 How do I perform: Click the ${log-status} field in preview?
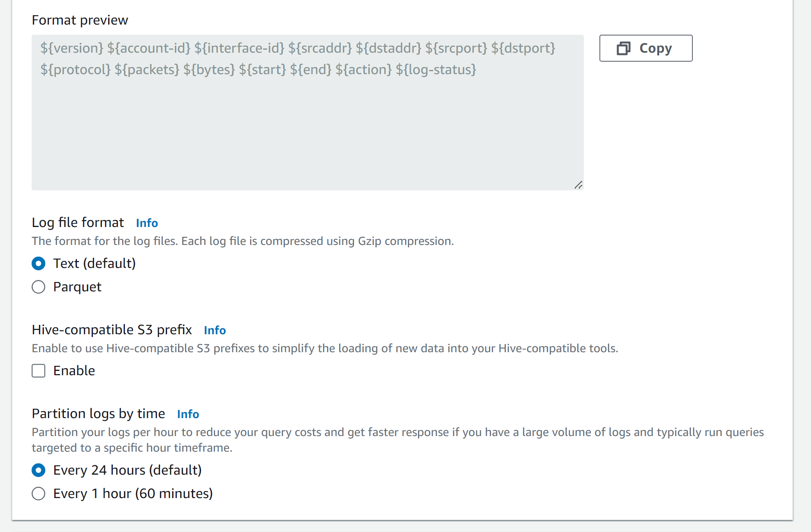(436, 70)
